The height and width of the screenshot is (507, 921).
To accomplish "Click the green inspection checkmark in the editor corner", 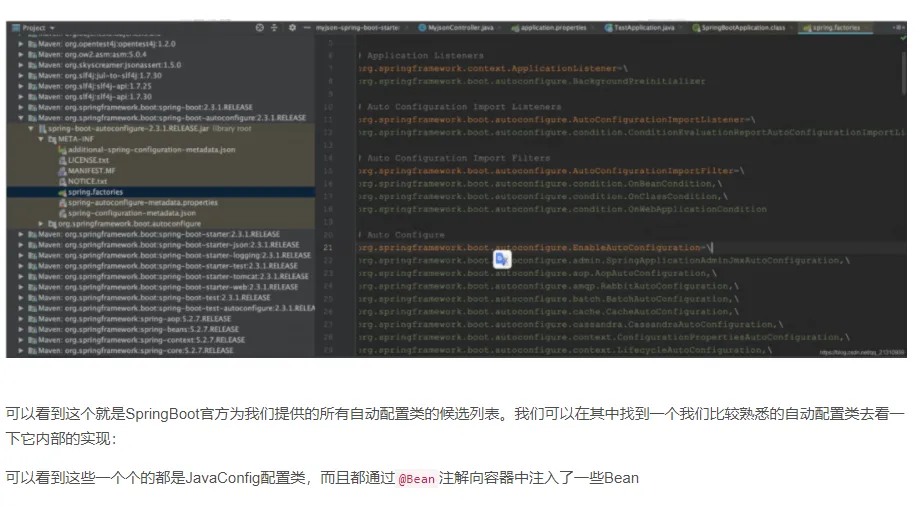I will (903, 38).
